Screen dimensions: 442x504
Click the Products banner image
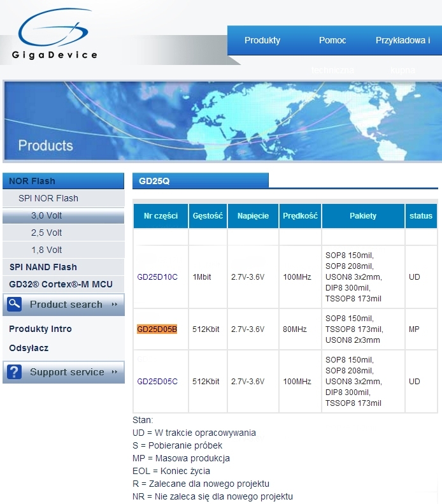222,121
